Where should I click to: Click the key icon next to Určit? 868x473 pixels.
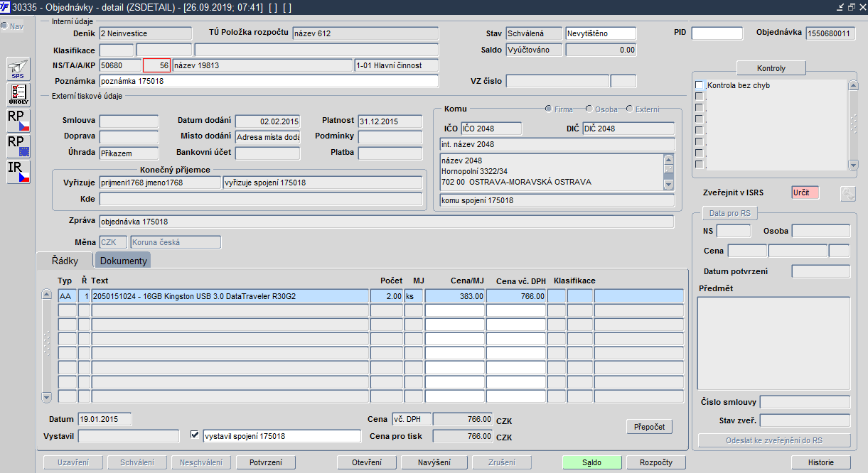pyautogui.click(x=847, y=193)
